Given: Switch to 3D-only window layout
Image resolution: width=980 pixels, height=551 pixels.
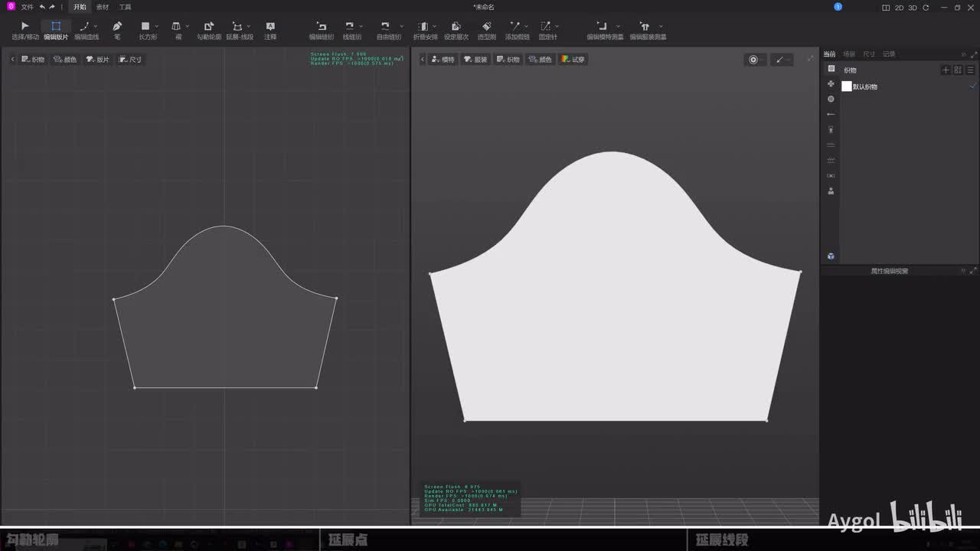Looking at the screenshot, I should (x=913, y=8).
